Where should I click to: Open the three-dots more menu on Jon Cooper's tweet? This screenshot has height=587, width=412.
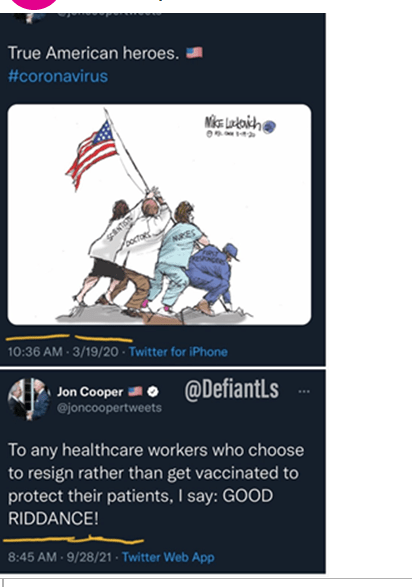tap(304, 392)
